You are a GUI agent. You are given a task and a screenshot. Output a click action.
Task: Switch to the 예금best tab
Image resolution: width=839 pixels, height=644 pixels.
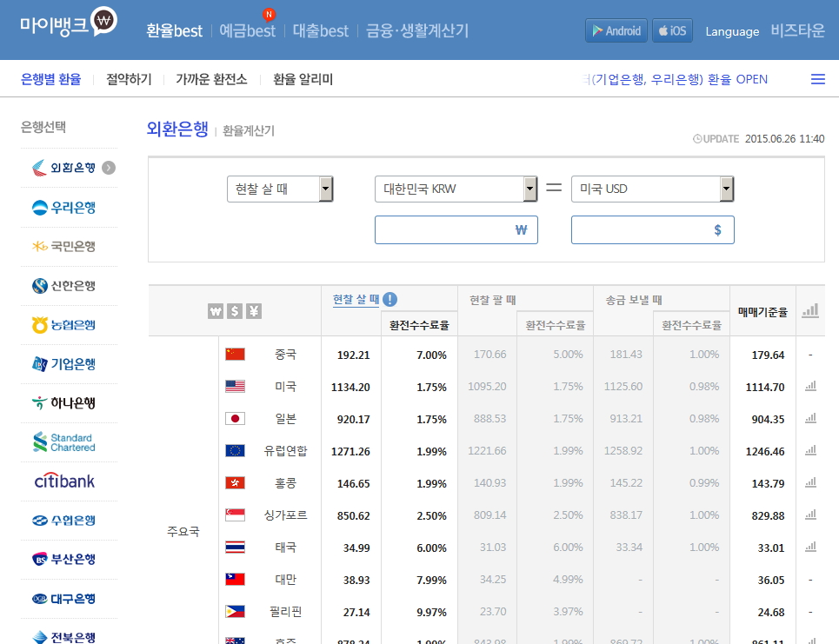(247, 30)
